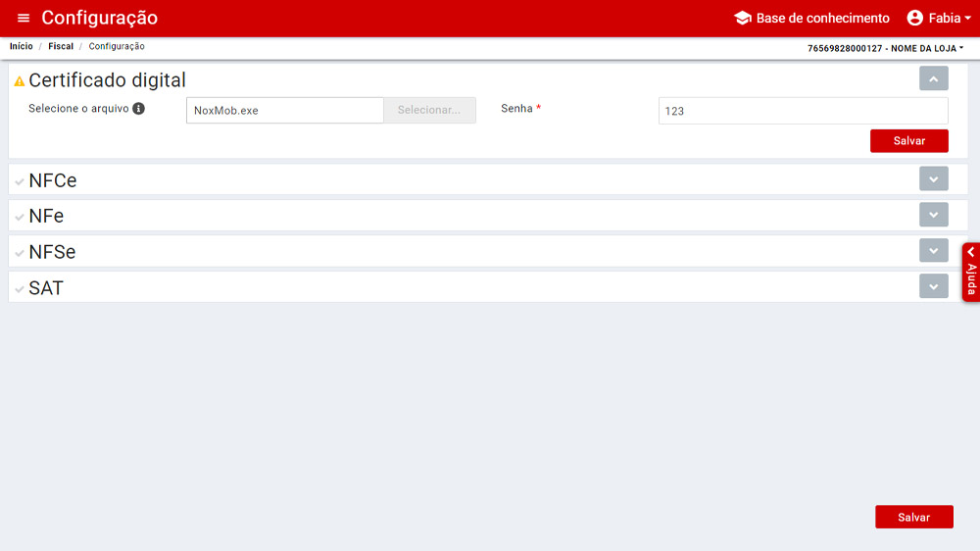The image size is (980, 551).
Task: Go to Fiscal in the breadcrumb
Action: (x=61, y=46)
